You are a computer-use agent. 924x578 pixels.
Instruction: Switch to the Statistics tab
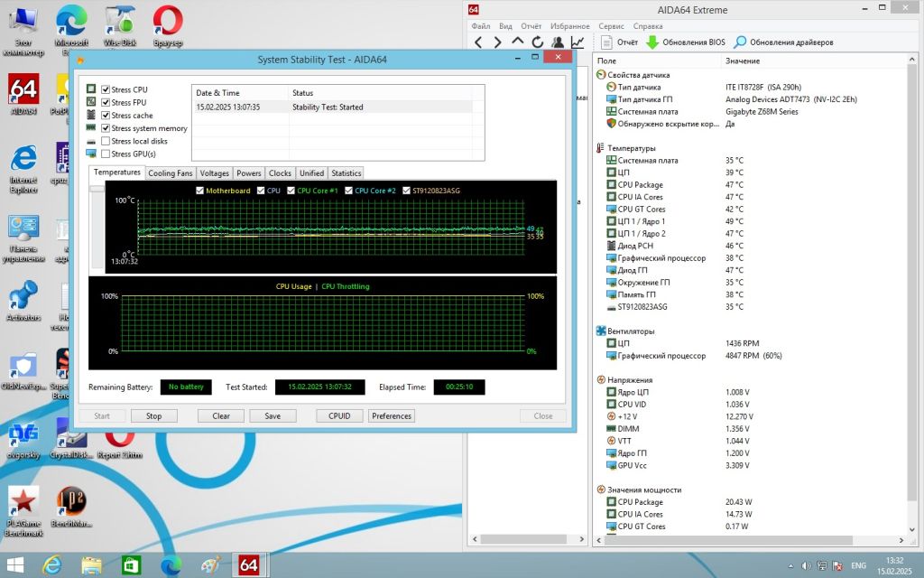pos(346,173)
